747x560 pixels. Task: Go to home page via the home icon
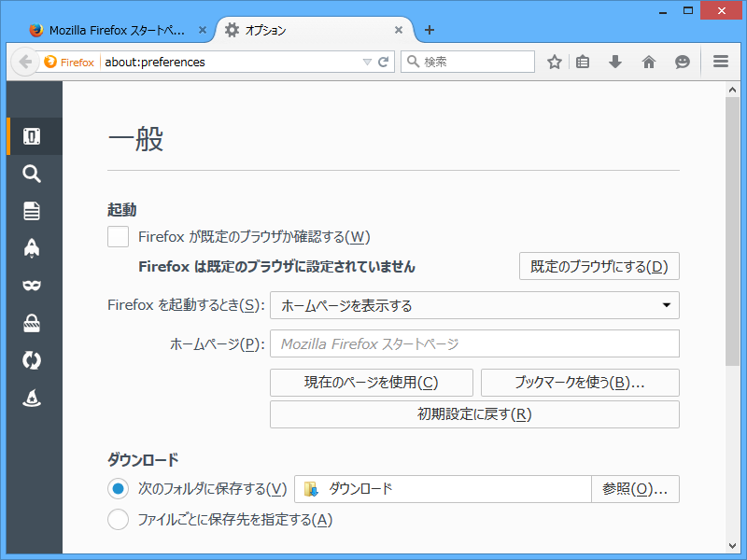point(648,62)
